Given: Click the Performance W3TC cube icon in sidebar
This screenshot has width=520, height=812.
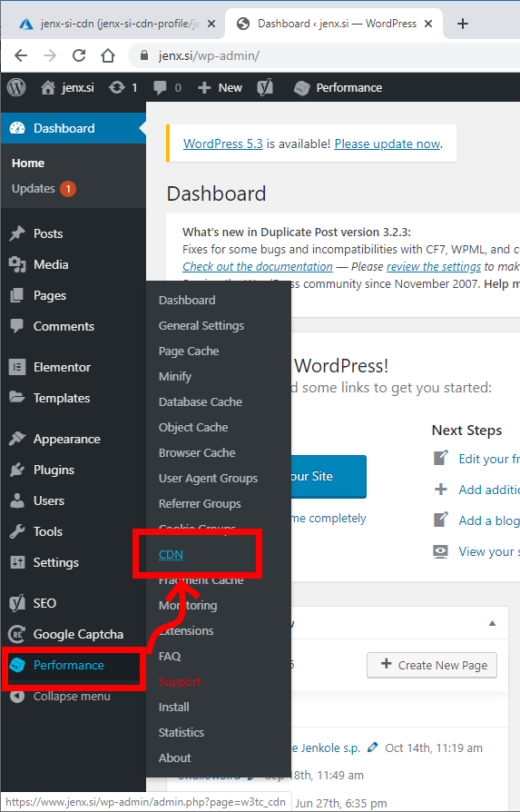Looking at the screenshot, I should coord(17,665).
